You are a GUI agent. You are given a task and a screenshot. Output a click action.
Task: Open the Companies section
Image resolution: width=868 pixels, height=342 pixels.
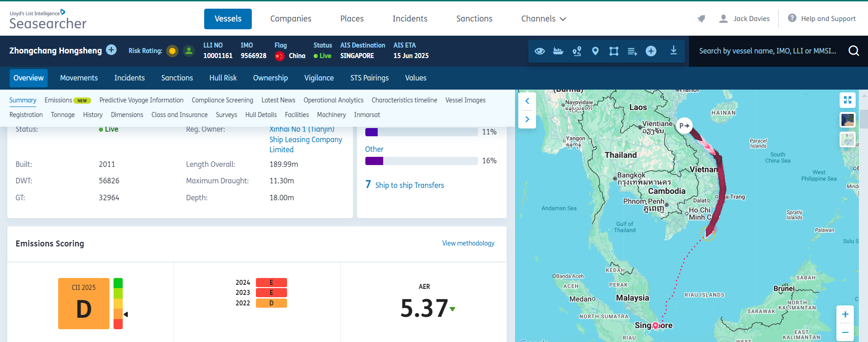[x=291, y=19]
